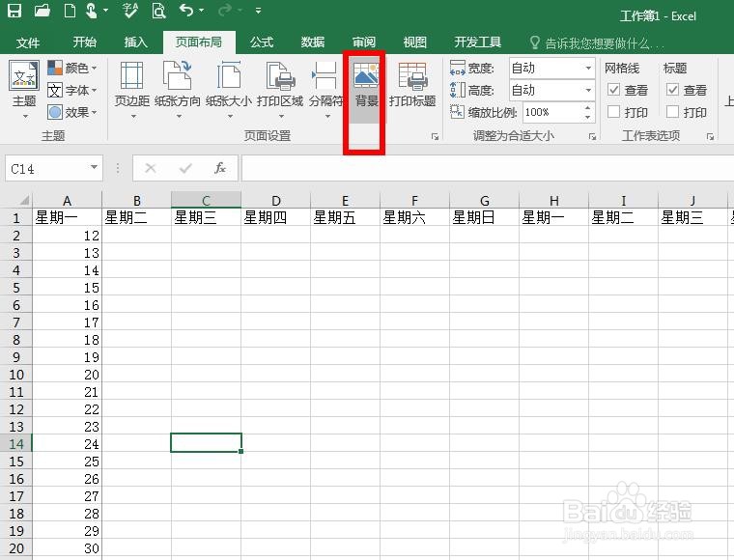Screen dimensions: 734x560
Task: Click the Name Box showing C14
Action: coord(46,168)
